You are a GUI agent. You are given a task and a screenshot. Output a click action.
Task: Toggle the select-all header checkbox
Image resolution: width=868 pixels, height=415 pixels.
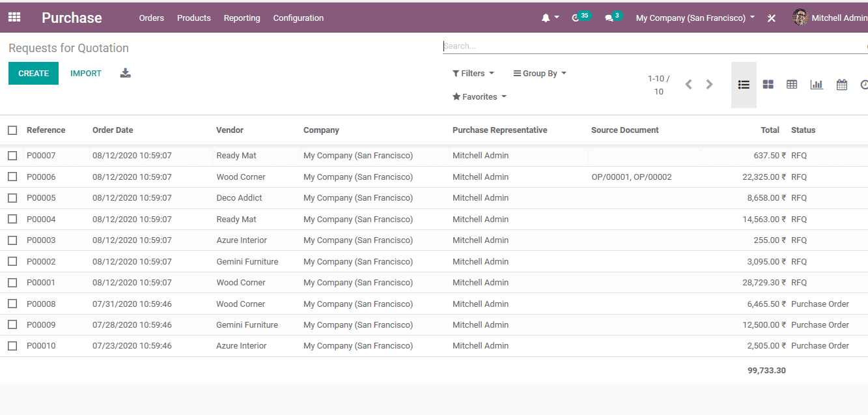[12, 130]
